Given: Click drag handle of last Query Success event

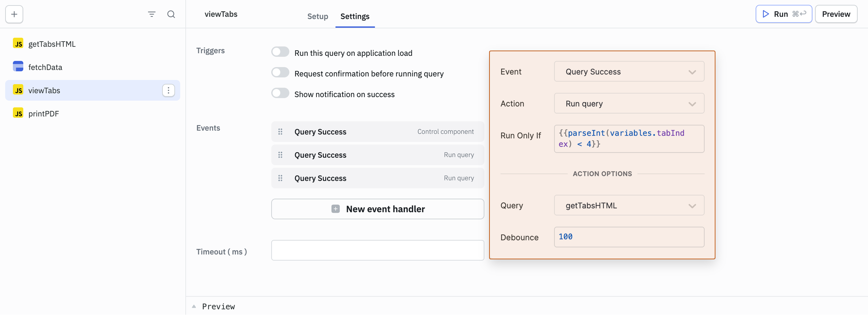Looking at the screenshot, I should pos(280,178).
